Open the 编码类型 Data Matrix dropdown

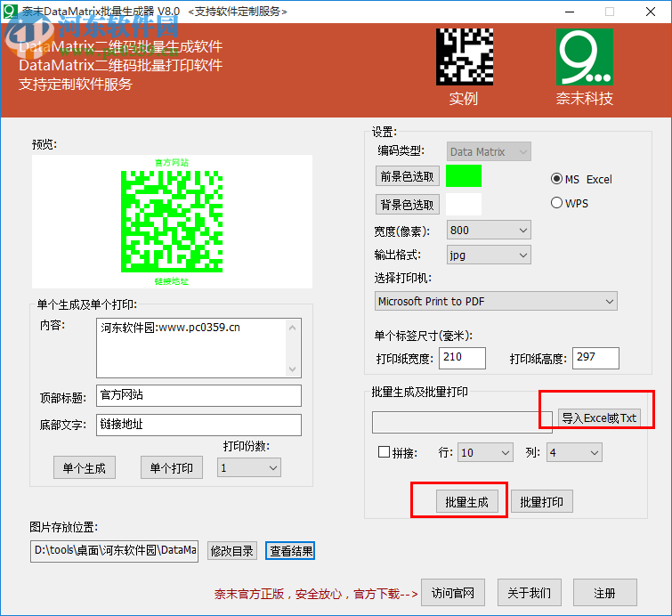click(x=489, y=151)
